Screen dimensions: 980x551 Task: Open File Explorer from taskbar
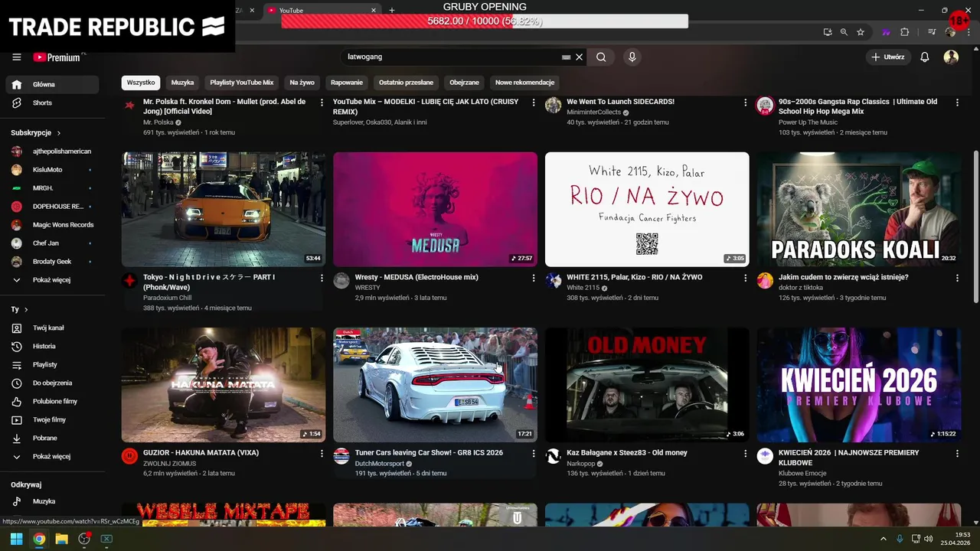click(x=61, y=539)
